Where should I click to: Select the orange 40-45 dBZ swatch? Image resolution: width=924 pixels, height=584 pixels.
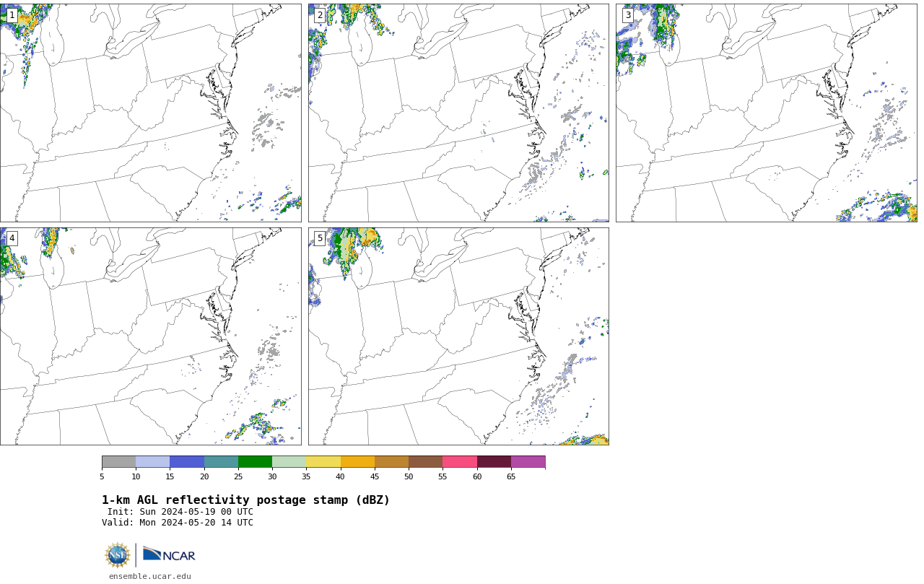[357, 462]
